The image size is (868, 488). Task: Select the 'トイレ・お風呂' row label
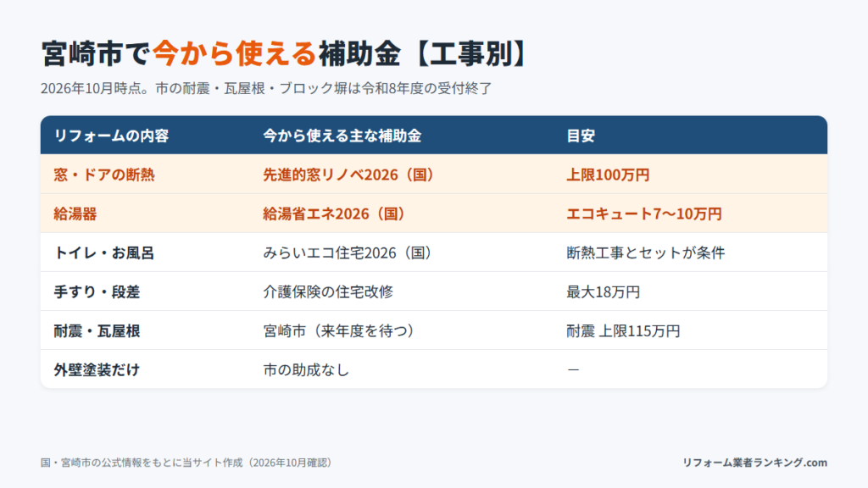104,252
